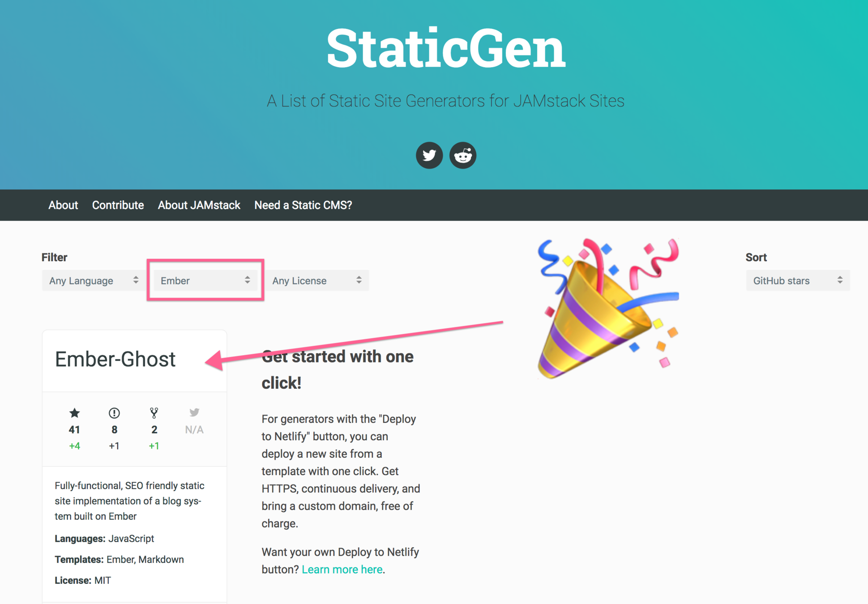Open the GitHub stars sort dropdown
The width and height of the screenshot is (868, 604).
coord(797,281)
